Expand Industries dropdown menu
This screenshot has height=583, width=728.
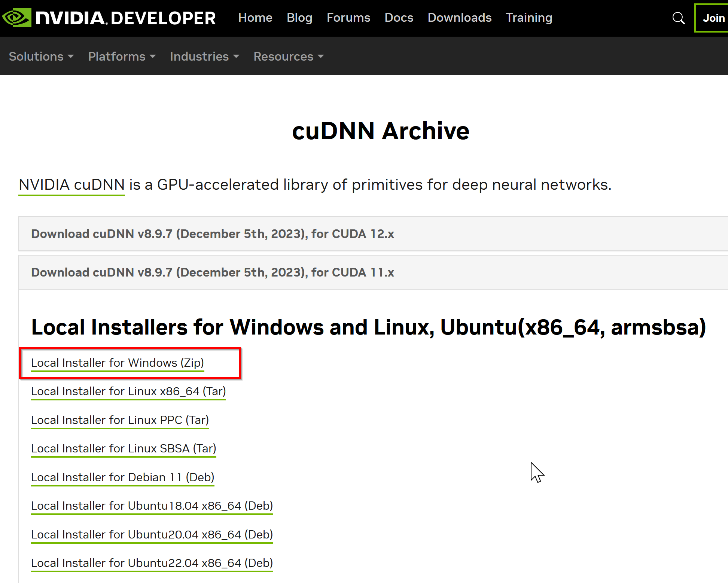pyautogui.click(x=204, y=56)
